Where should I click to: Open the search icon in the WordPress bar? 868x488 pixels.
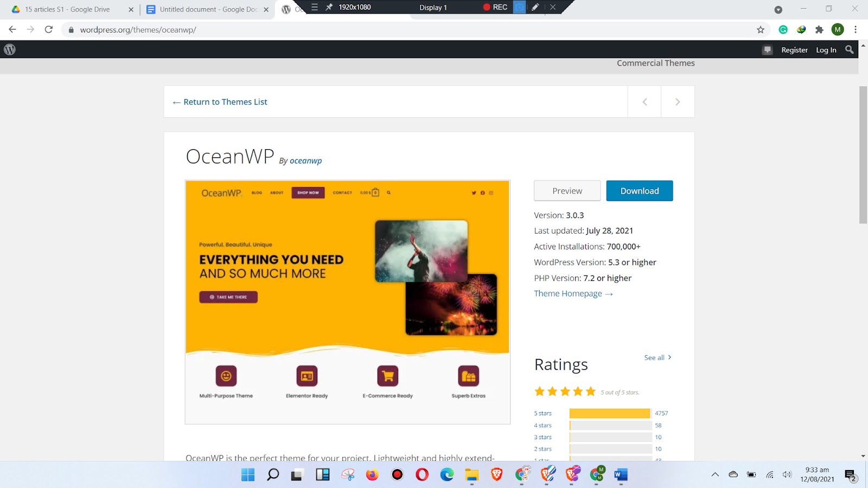(x=850, y=49)
